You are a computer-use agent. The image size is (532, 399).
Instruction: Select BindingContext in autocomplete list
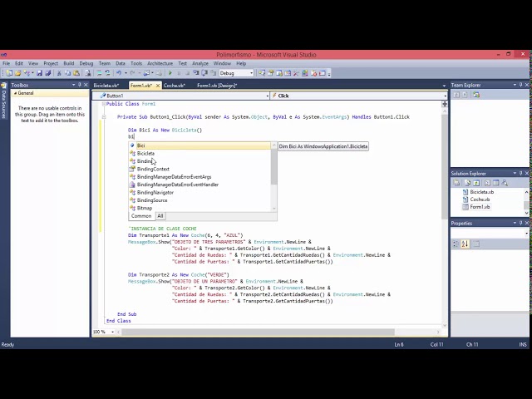[200, 169]
